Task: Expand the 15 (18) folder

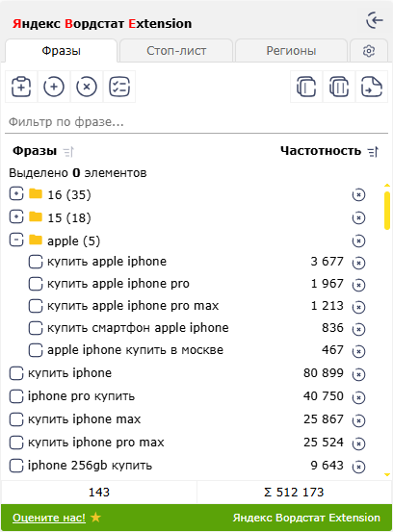Action: [16, 217]
